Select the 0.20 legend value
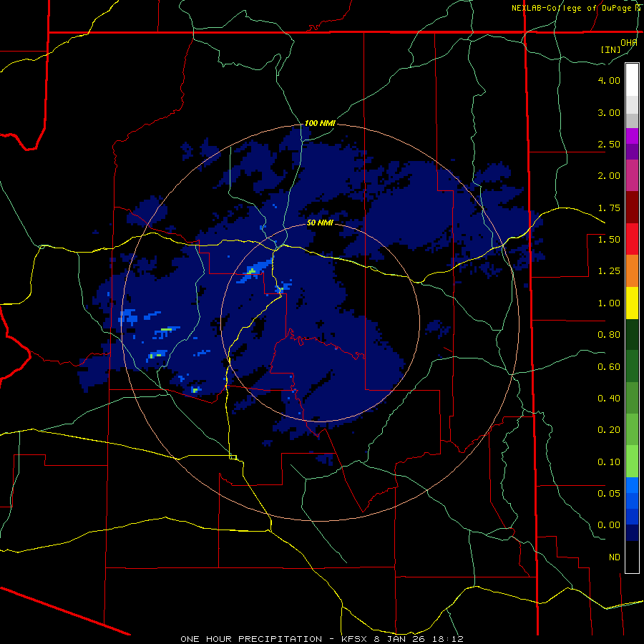The image size is (644, 644). [x=609, y=430]
